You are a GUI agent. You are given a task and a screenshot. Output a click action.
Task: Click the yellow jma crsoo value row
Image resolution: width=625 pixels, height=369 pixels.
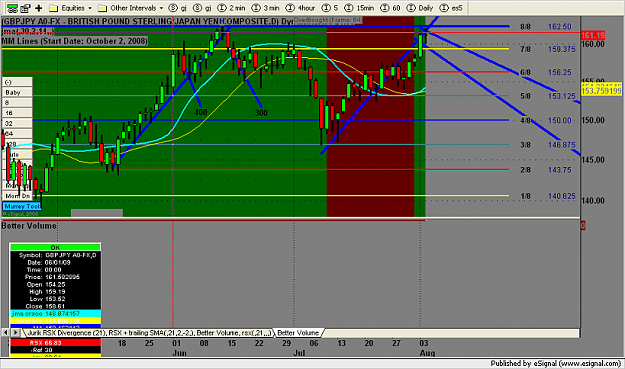55,321
